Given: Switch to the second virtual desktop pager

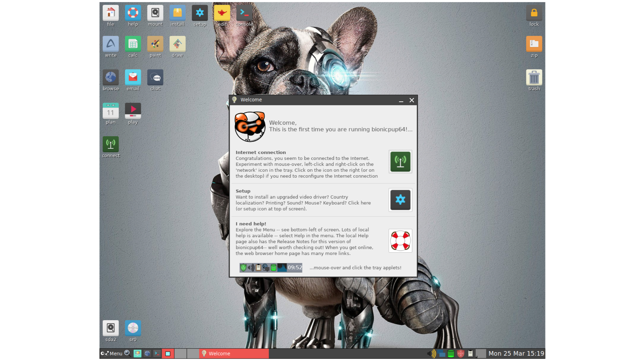Looking at the screenshot, I should click(x=181, y=353).
